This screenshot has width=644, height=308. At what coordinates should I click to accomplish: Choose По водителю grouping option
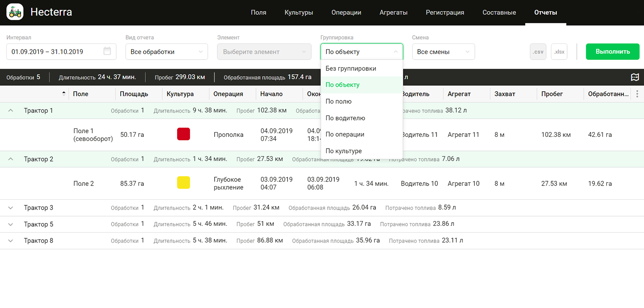345,118
